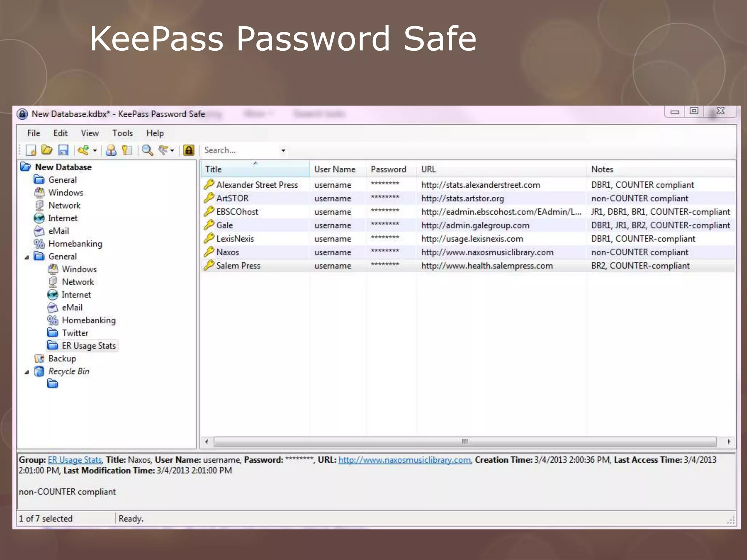This screenshot has height=560, width=747.
Task: Open a database with the folder icon
Action: (47, 150)
